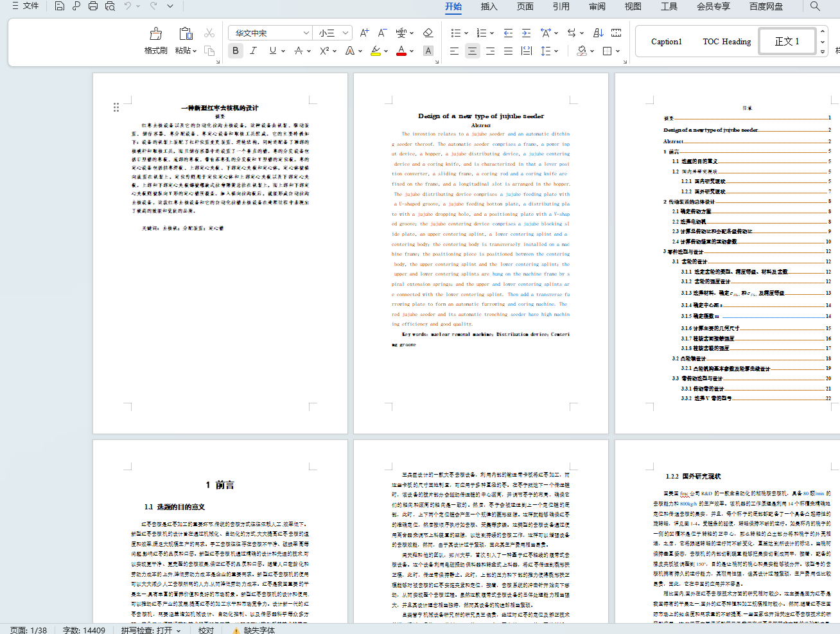Click the Save icon in quick access toolbar

pyautogui.click(x=60, y=6)
